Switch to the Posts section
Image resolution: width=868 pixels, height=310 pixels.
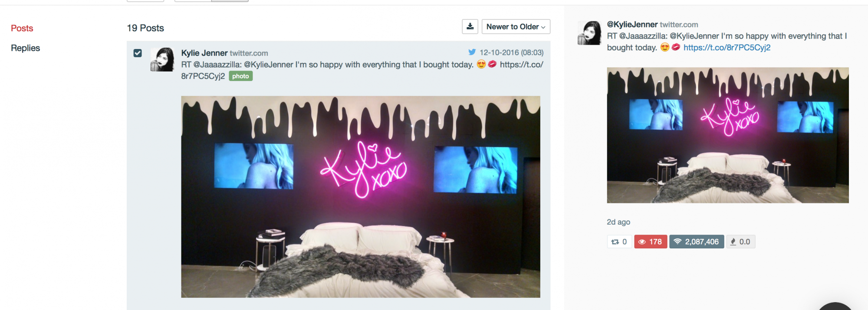click(x=22, y=28)
